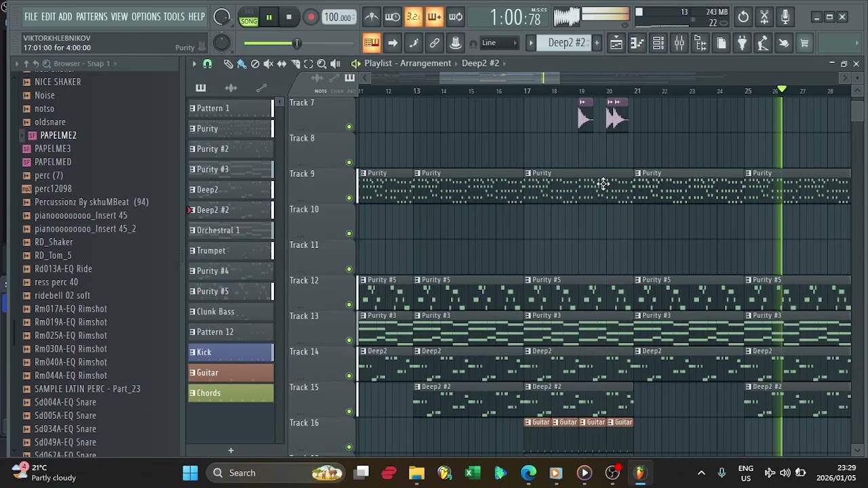Image resolution: width=868 pixels, height=488 pixels.
Task: Select NICE SHAKER in browser
Action: click(x=58, y=82)
